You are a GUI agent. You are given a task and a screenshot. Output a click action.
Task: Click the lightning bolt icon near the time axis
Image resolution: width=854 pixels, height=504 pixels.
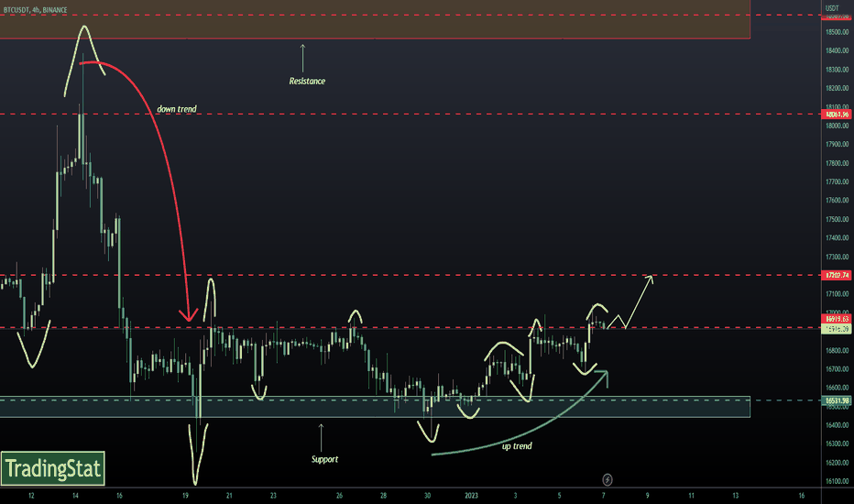(x=608, y=479)
